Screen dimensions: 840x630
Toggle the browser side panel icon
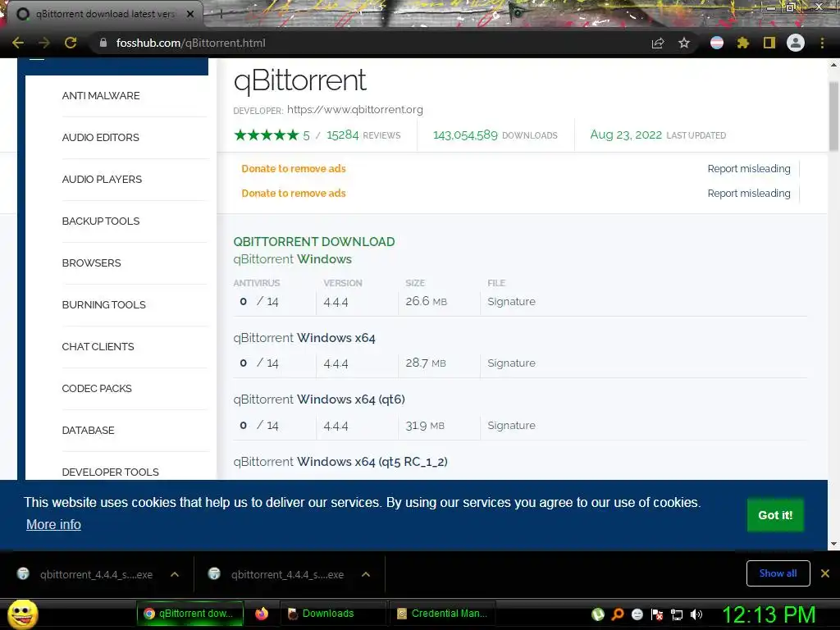769,43
